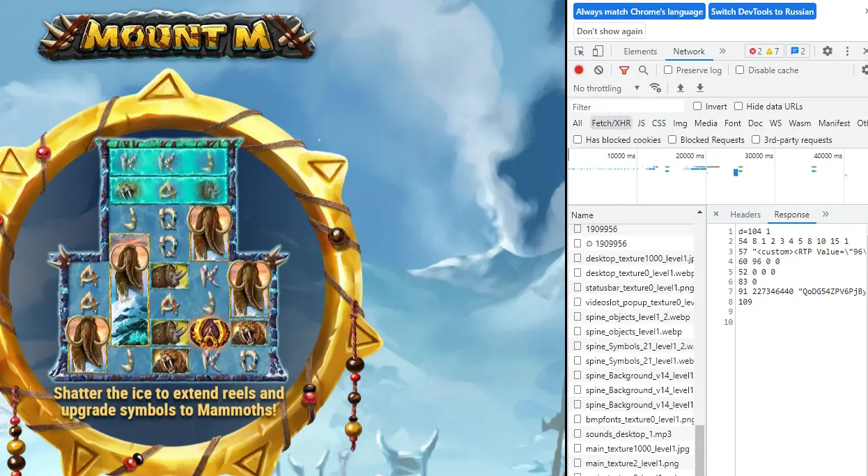Filter requests by WS type
The image size is (868, 476).
click(776, 123)
